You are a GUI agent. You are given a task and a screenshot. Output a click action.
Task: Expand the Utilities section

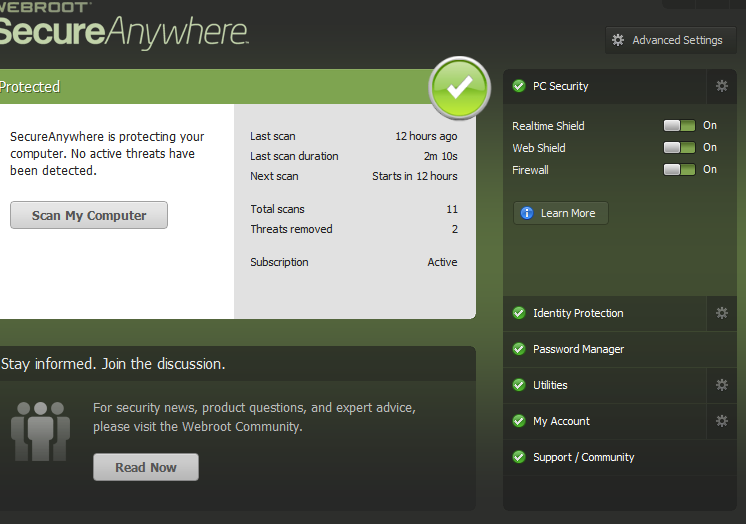pyautogui.click(x=605, y=385)
